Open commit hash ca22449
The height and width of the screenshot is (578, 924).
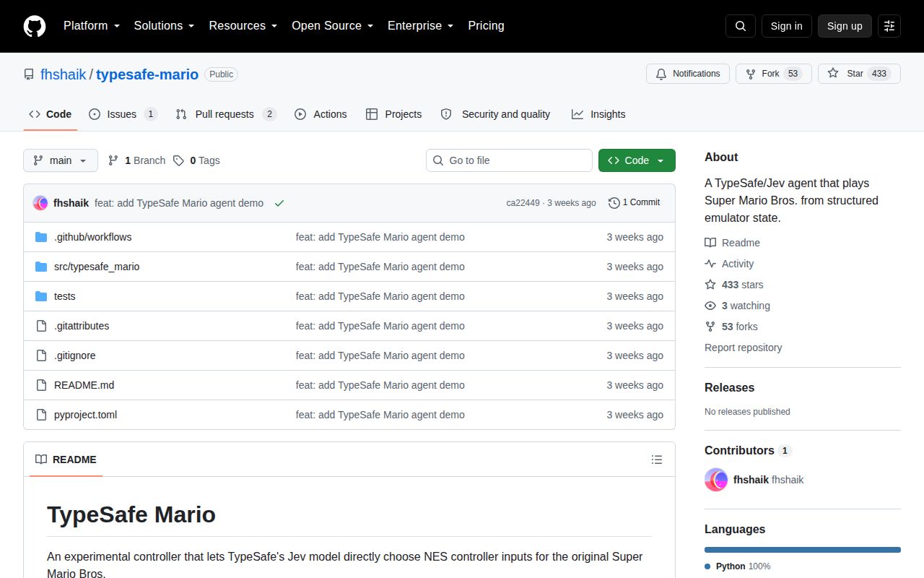pos(523,203)
